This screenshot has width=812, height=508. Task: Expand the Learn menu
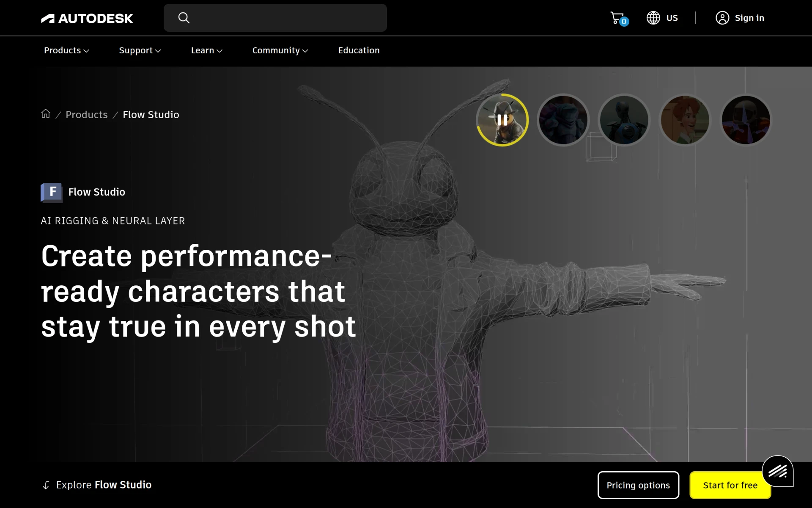(x=206, y=50)
